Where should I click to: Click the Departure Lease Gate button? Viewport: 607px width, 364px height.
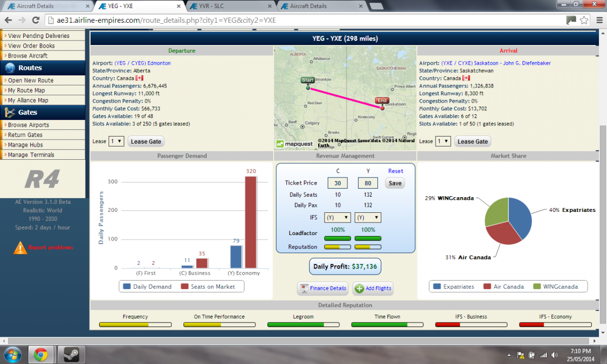146,142
